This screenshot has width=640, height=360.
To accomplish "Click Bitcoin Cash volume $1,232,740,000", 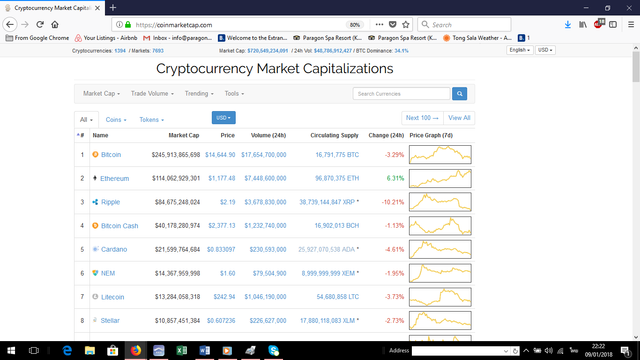I will [x=265, y=226].
